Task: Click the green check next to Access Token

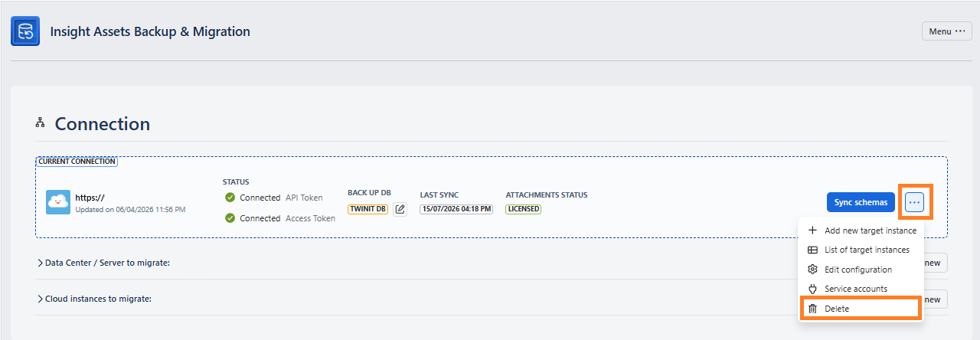Action: pos(230,218)
